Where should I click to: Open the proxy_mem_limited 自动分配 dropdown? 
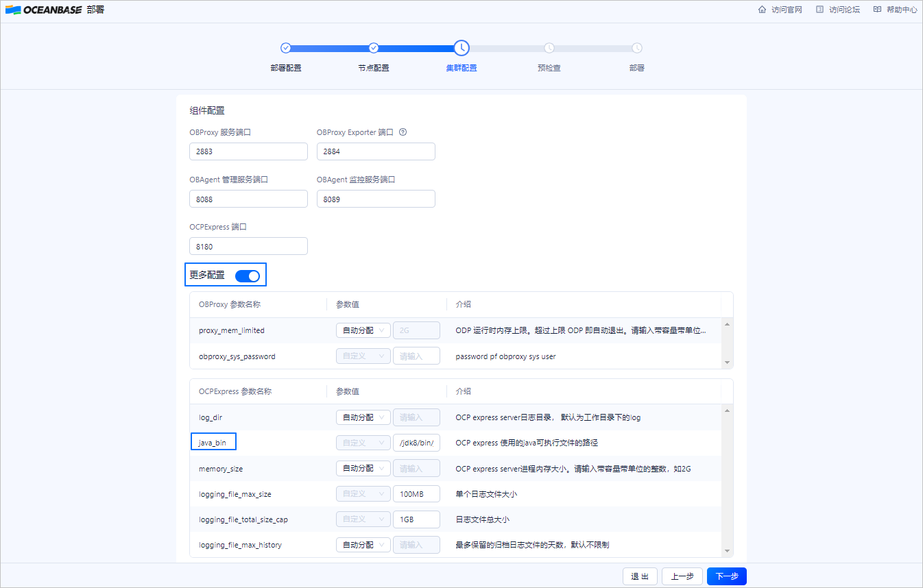[x=363, y=330]
